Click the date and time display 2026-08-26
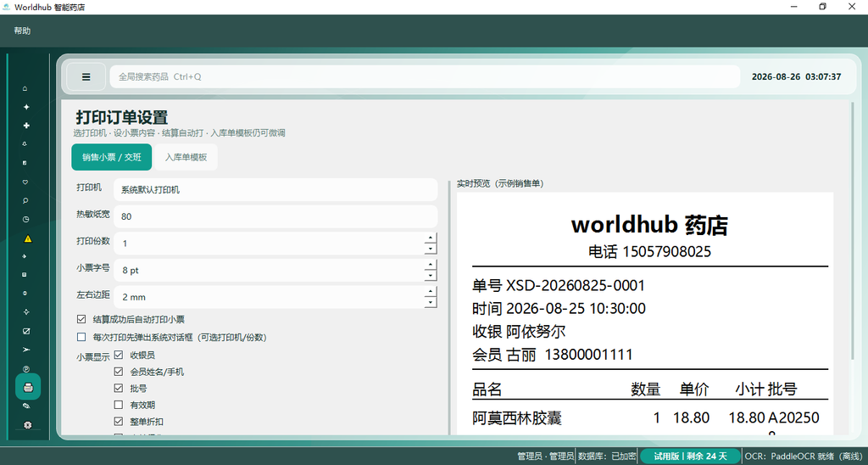This screenshot has height=465, width=868. [x=796, y=76]
